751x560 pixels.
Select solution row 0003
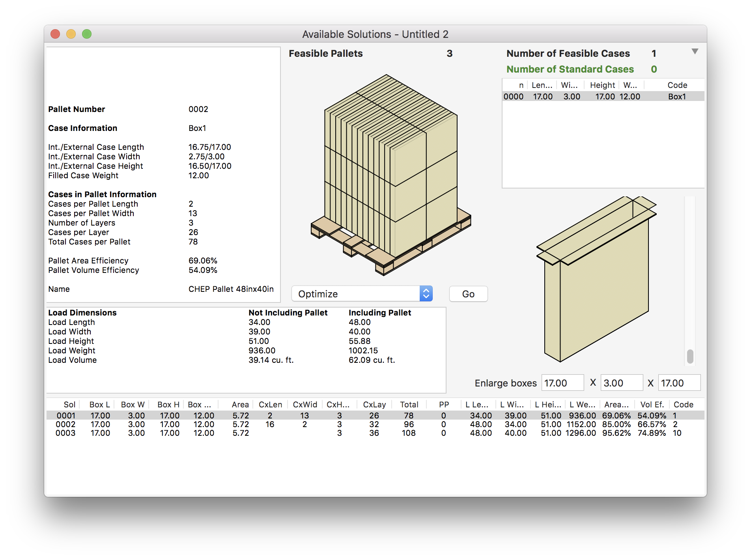pyautogui.click(x=375, y=433)
